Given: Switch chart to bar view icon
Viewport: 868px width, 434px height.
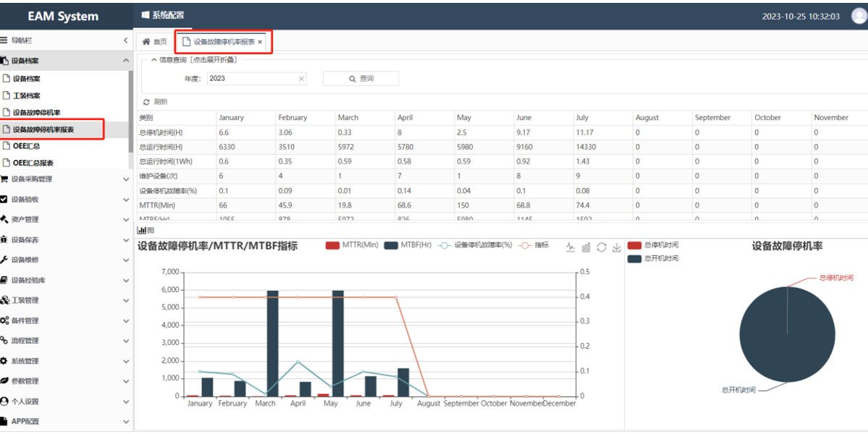Looking at the screenshot, I should (x=586, y=247).
